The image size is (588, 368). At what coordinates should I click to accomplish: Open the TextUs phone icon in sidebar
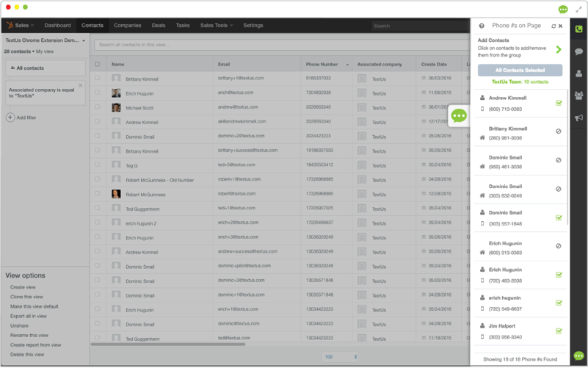click(x=578, y=29)
